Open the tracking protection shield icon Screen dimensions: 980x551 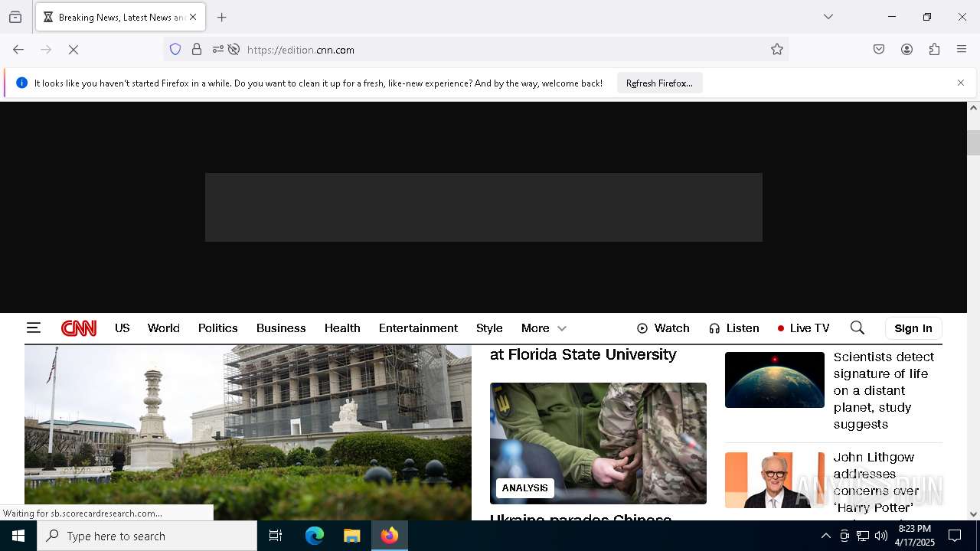point(175,50)
